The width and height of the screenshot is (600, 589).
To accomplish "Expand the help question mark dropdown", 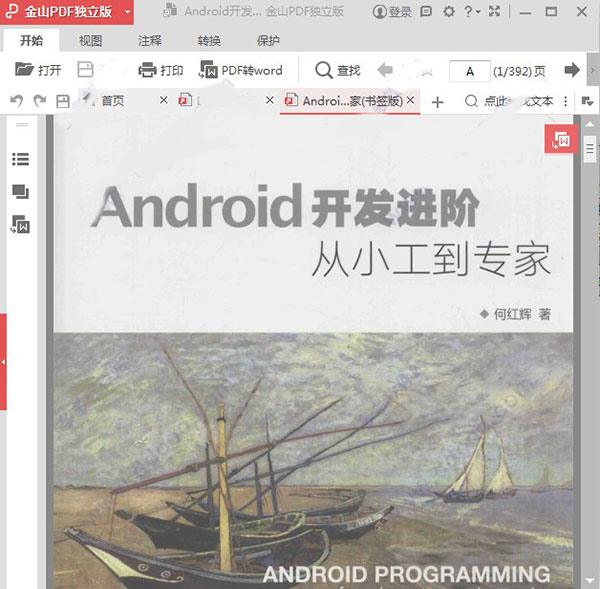I will point(472,12).
